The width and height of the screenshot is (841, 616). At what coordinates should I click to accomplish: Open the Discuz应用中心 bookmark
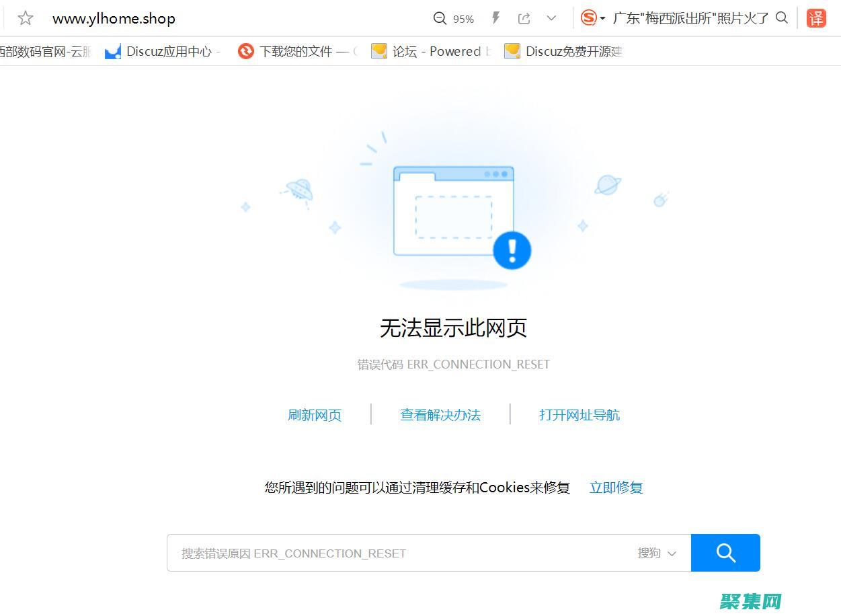point(164,51)
